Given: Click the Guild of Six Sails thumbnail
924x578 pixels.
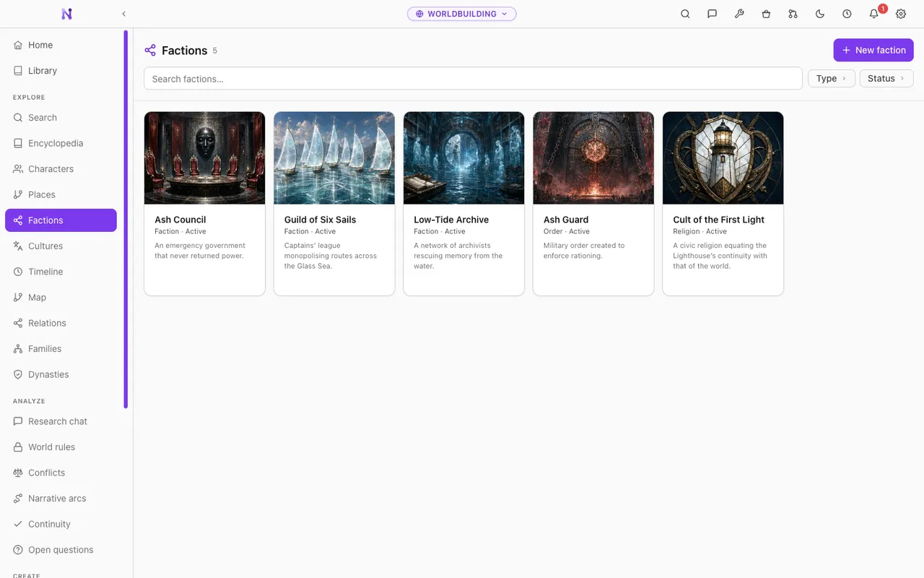Looking at the screenshot, I should pyautogui.click(x=334, y=158).
